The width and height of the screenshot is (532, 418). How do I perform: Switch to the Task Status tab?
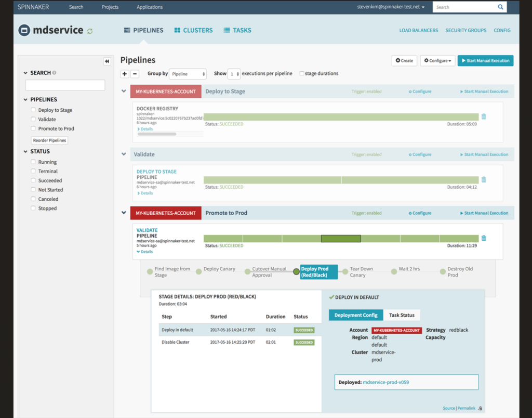pos(402,315)
